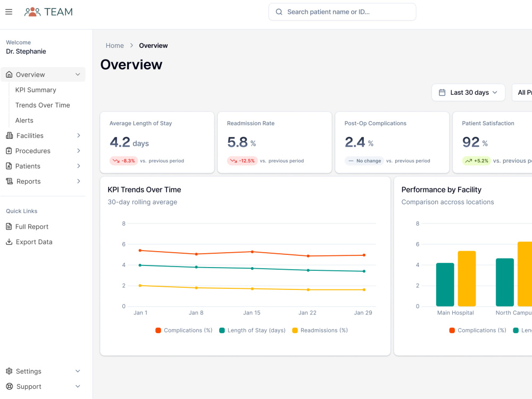Click Complications data point at Jan 1
The image size is (532, 399).
point(140,251)
